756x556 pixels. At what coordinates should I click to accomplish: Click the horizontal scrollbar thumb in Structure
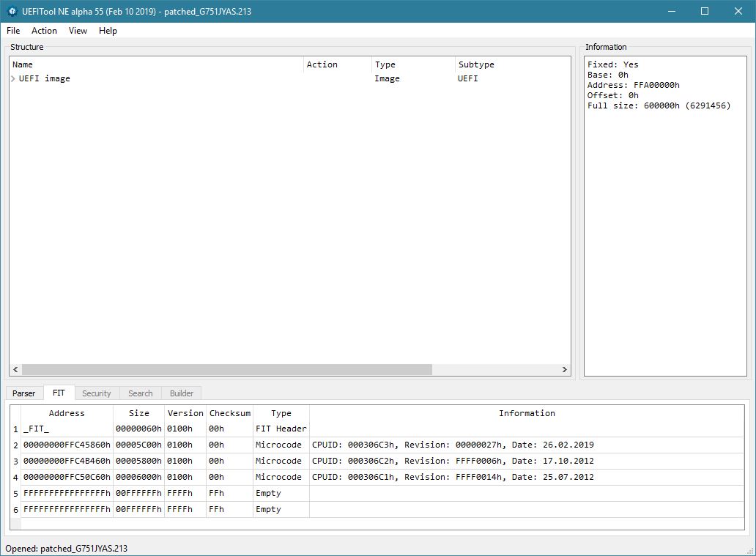[x=227, y=369]
